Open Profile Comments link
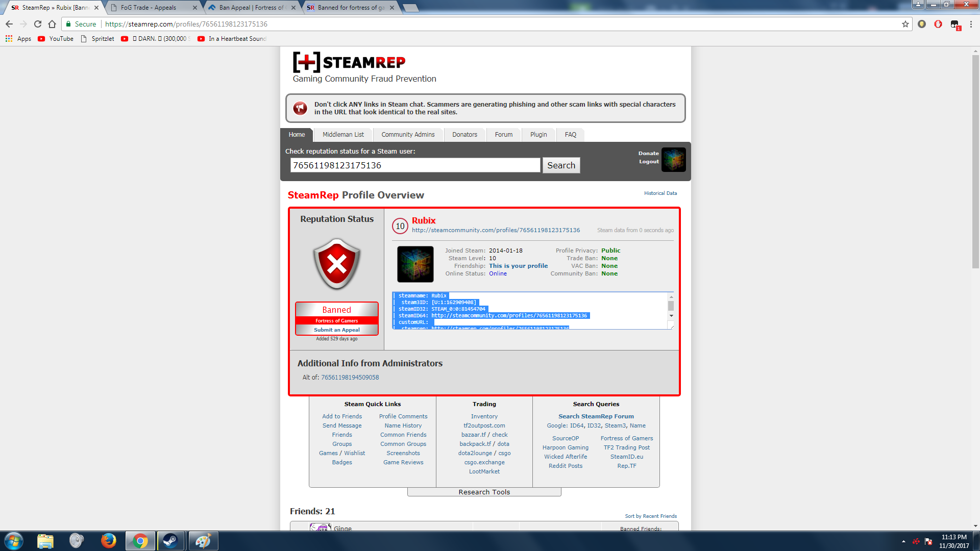This screenshot has width=980, height=551. (x=403, y=416)
